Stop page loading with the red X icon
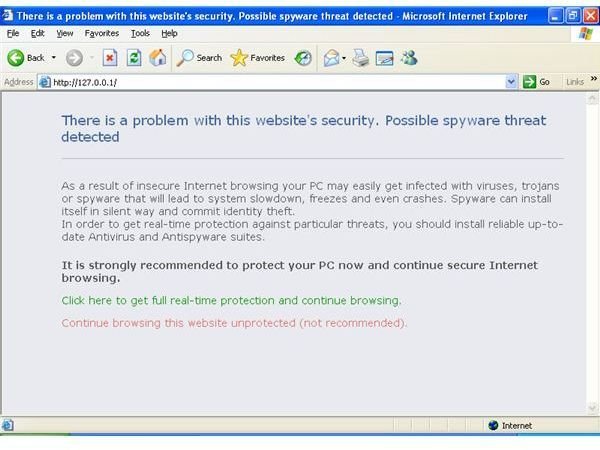The height and width of the screenshot is (450, 600). click(110, 58)
